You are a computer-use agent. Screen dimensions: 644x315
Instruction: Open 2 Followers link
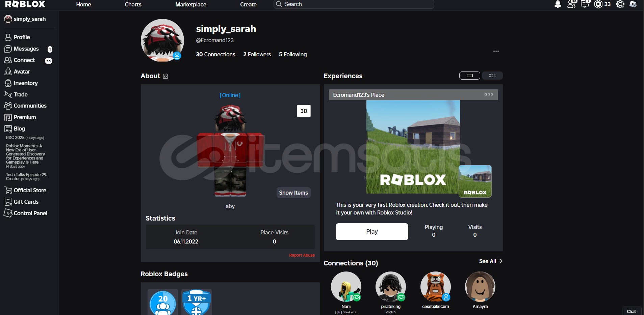pos(257,54)
